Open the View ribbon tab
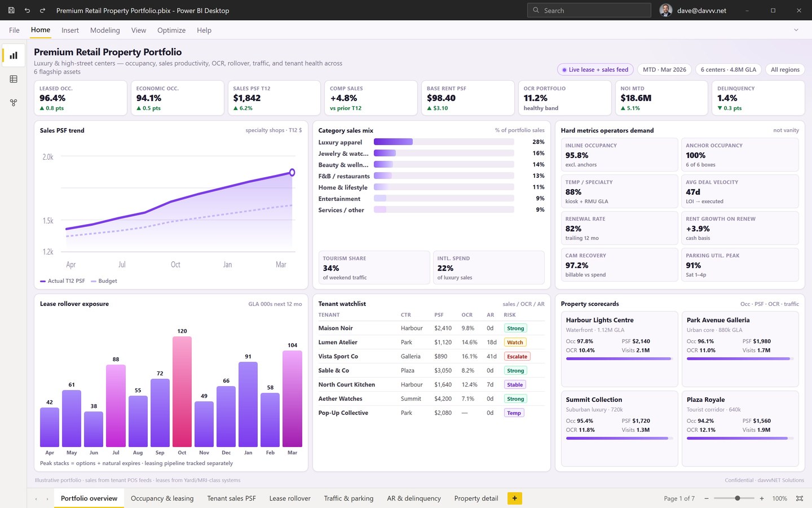 pos(139,30)
